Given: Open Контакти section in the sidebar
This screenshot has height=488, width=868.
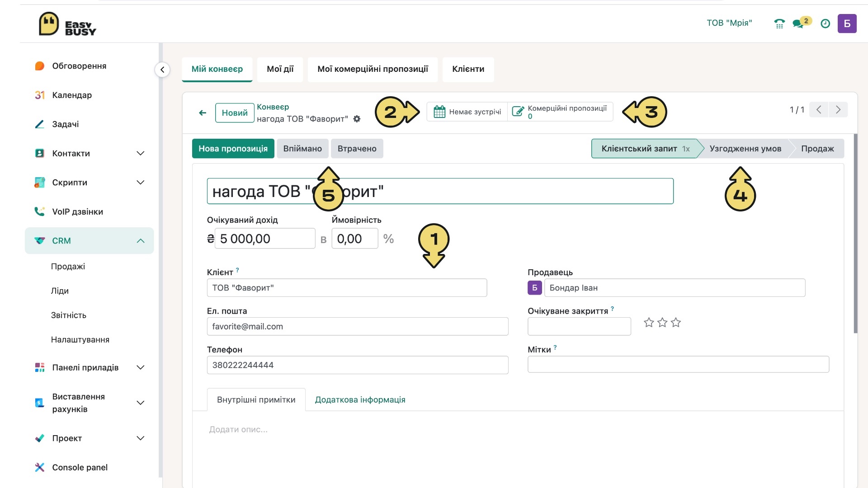Looking at the screenshot, I should [90, 154].
